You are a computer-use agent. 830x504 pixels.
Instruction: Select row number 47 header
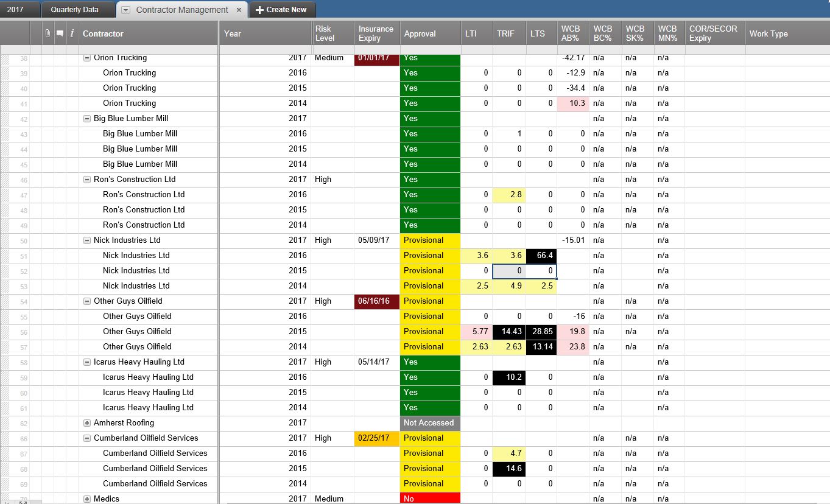pos(24,195)
